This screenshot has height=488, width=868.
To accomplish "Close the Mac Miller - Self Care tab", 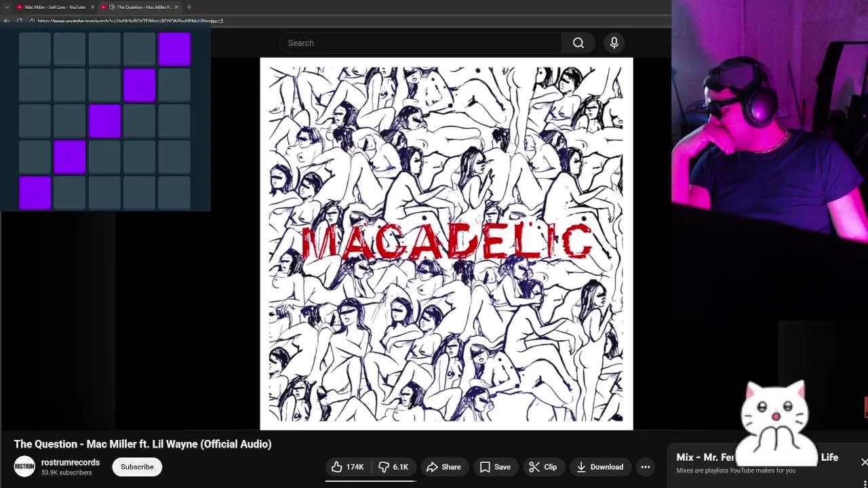I will pos(92,7).
